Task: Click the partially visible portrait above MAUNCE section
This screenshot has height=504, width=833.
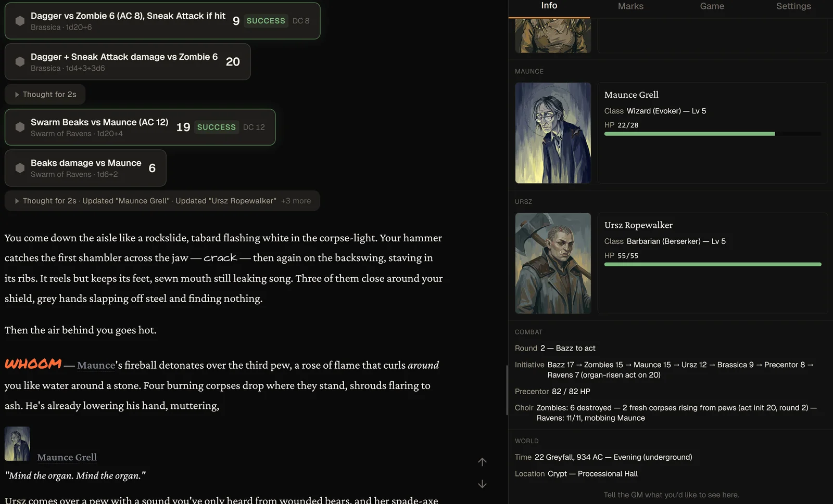Action: point(553,36)
